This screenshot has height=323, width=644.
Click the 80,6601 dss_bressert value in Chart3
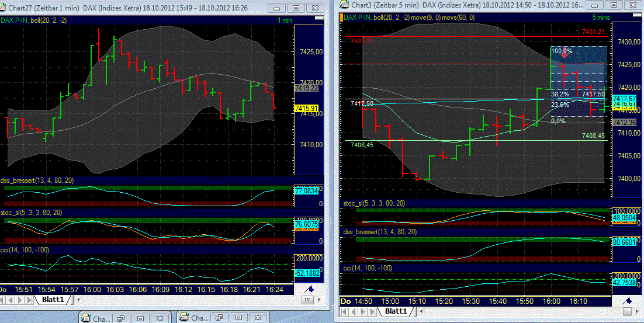(x=624, y=242)
